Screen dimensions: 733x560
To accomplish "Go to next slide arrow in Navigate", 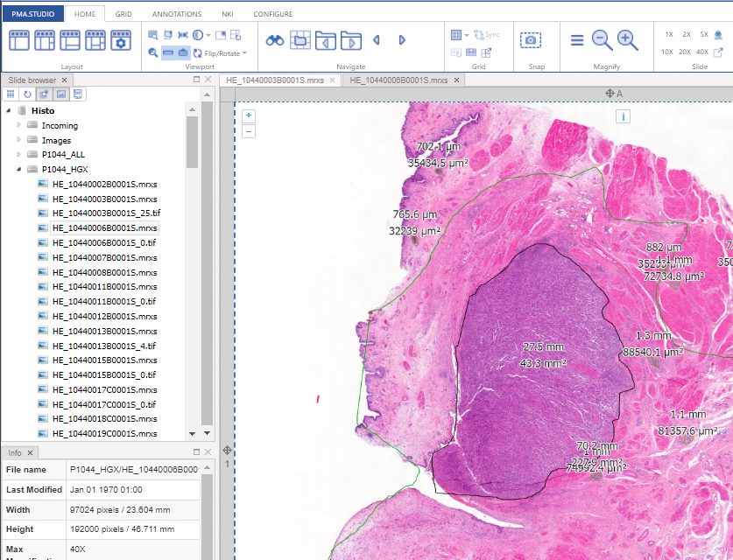I will [x=402, y=40].
